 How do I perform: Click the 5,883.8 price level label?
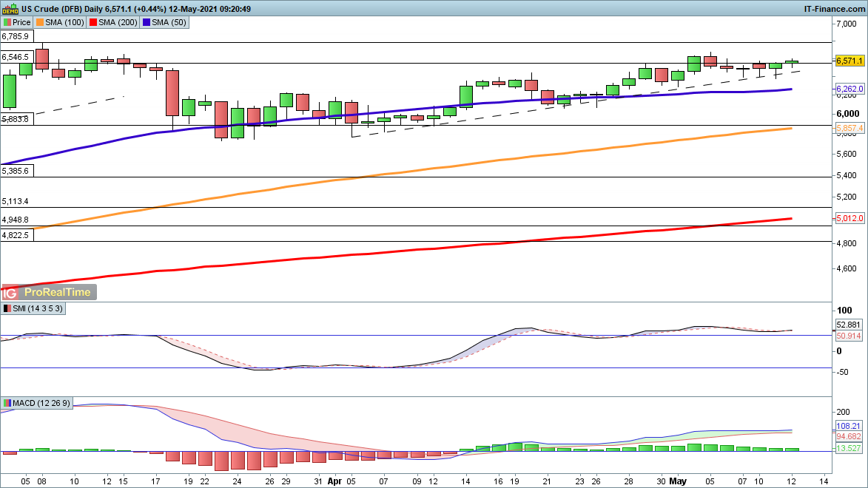point(16,119)
